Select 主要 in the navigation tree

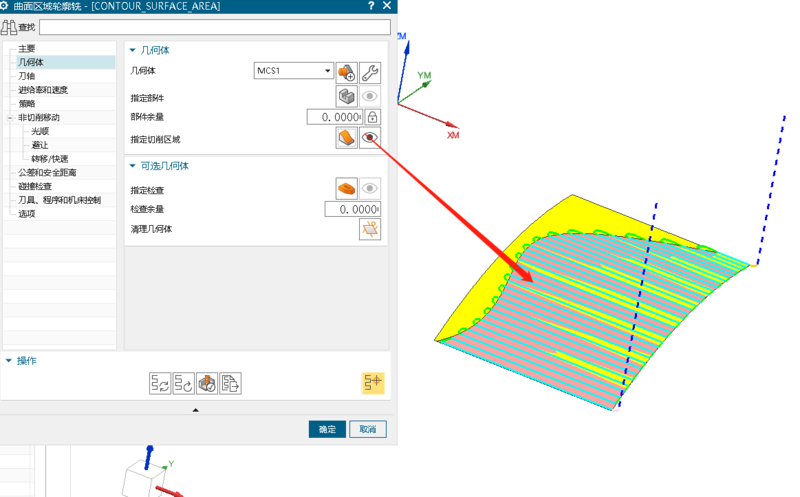(x=27, y=48)
